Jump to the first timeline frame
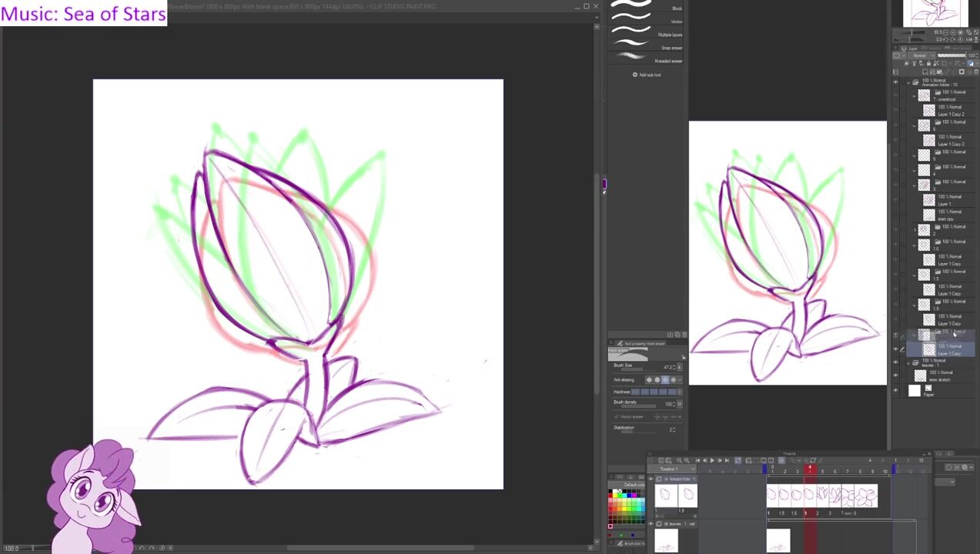Image resolution: width=980 pixels, height=554 pixels. click(x=697, y=460)
